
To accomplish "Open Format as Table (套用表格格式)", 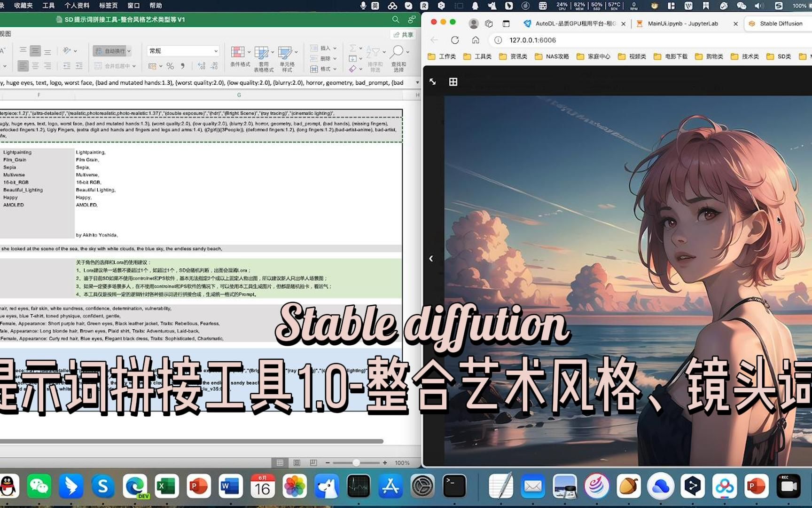I will click(x=264, y=58).
